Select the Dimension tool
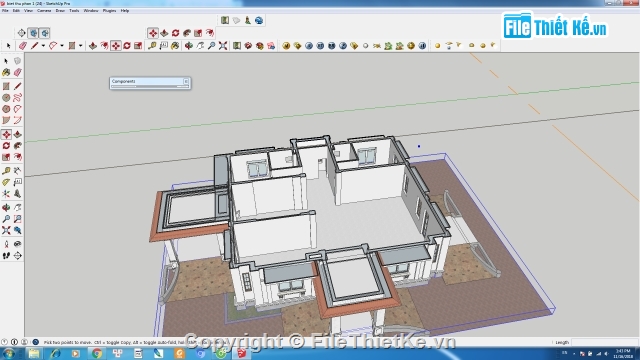The image size is (640, 360). tap(17, 171)
